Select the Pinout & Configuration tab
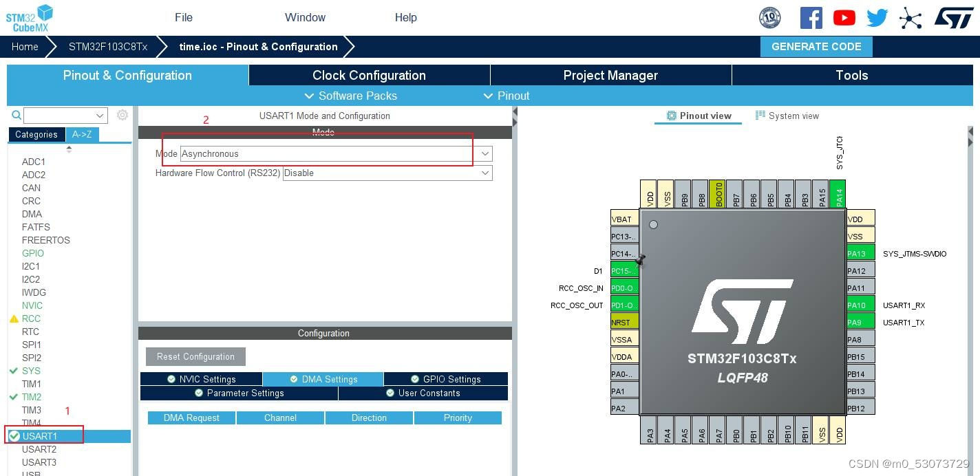 pos(127,75)
